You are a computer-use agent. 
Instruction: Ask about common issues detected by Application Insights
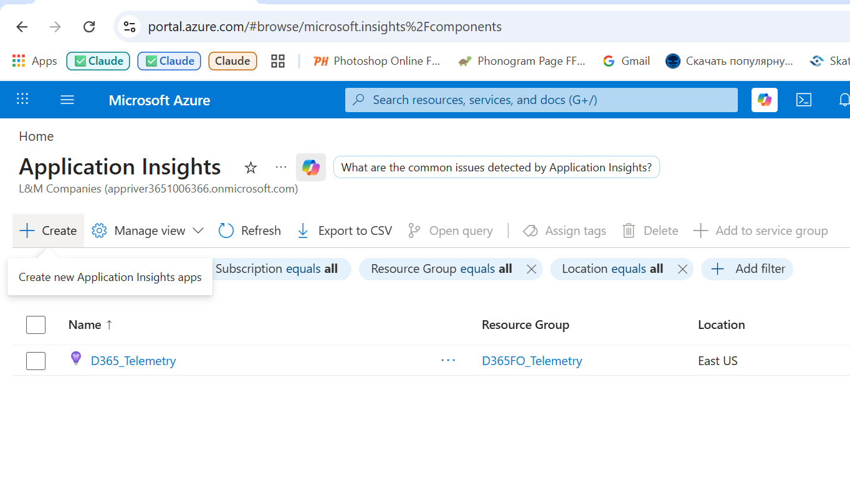pos(497,167)
